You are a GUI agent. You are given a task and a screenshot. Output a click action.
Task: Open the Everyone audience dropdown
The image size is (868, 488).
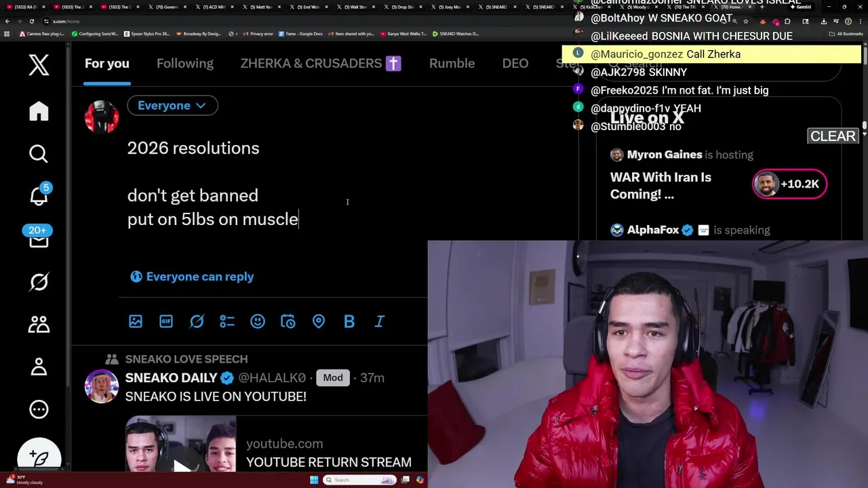click(172, 106)
